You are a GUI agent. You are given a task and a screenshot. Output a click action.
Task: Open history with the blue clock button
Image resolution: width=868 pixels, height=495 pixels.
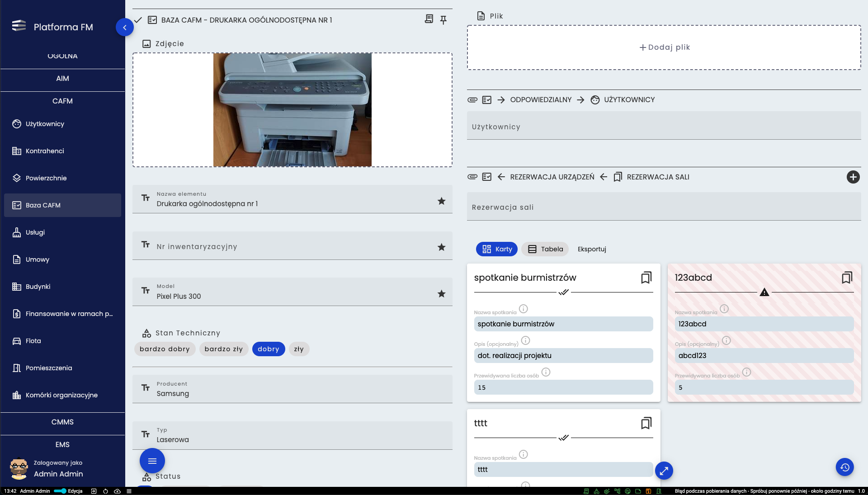[x=844, y=467]
